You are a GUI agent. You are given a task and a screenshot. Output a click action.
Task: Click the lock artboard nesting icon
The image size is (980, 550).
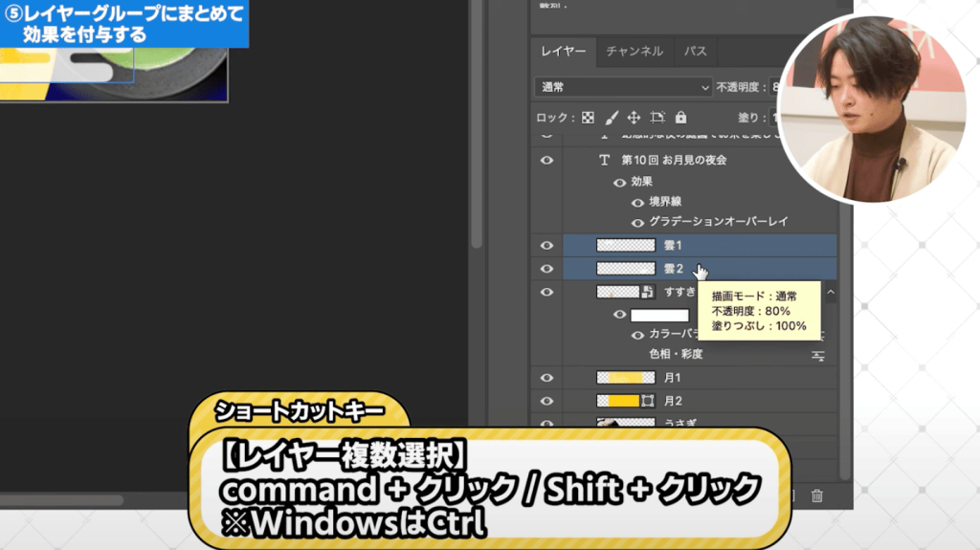pyautogui.click(x=657, y=118)
